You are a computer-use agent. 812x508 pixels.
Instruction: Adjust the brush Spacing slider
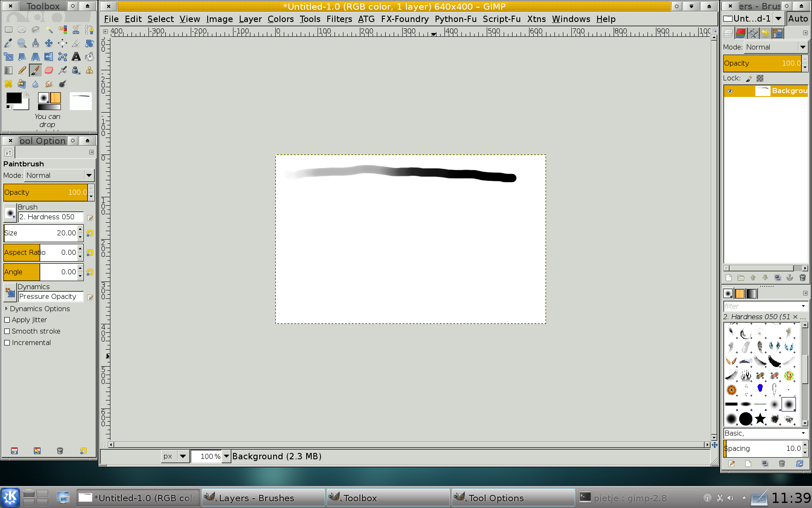(x=763, y=448)
